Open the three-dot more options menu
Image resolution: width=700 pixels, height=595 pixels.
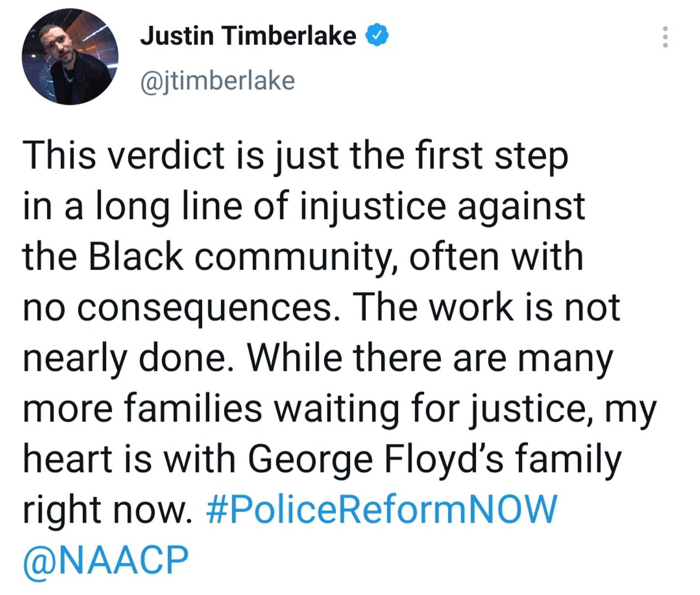[x=665, y=37]
